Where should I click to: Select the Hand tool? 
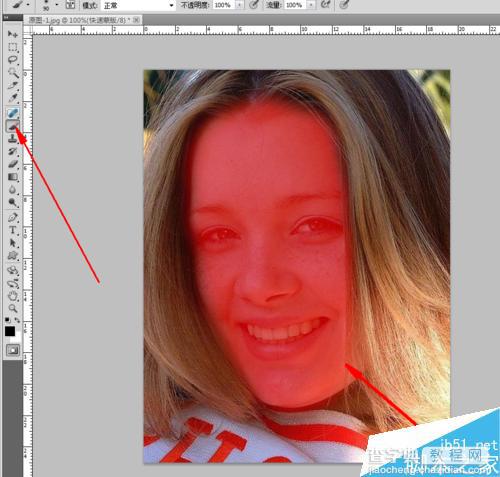click(x=13, y=295)
